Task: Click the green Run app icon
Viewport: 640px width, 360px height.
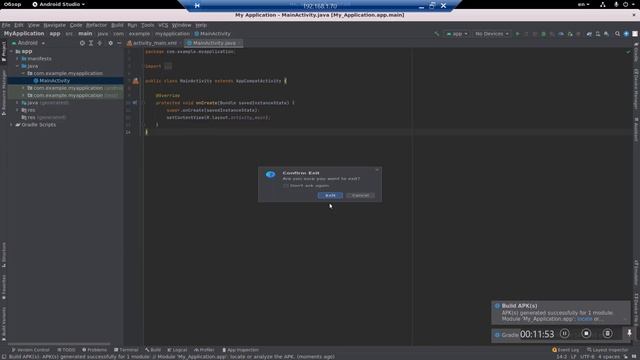Action: pyautogui.click(x=518, y=34)
